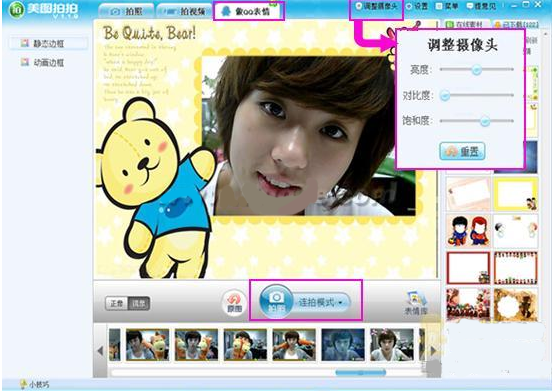The image size is (552, 391).
Task: Select the cartoon couple face-cutout frame
Action: tap(468, 231)
